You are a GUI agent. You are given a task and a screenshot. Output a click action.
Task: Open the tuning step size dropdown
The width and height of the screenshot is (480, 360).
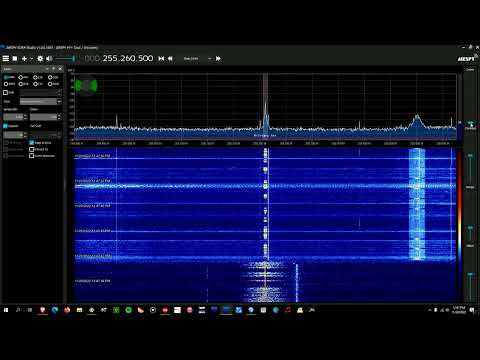pyautogui.click(x=198, y=59)
